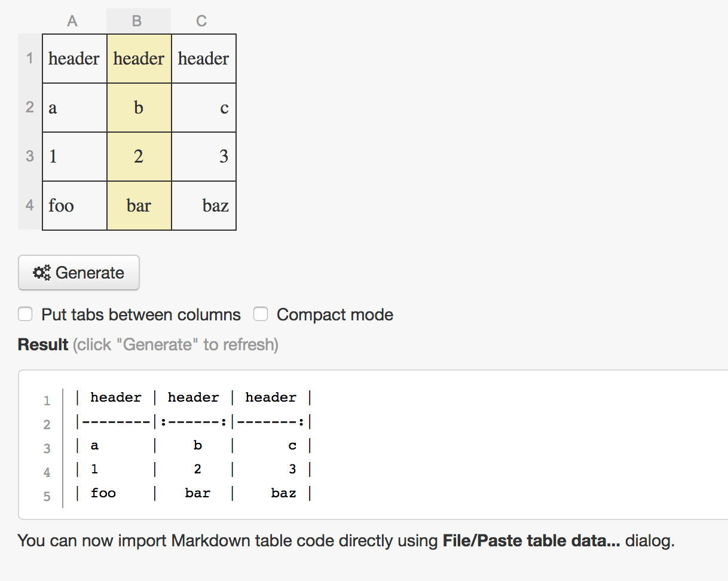Click the gears icon on Generate
728x581 pixels.
(x=42, y=273)
